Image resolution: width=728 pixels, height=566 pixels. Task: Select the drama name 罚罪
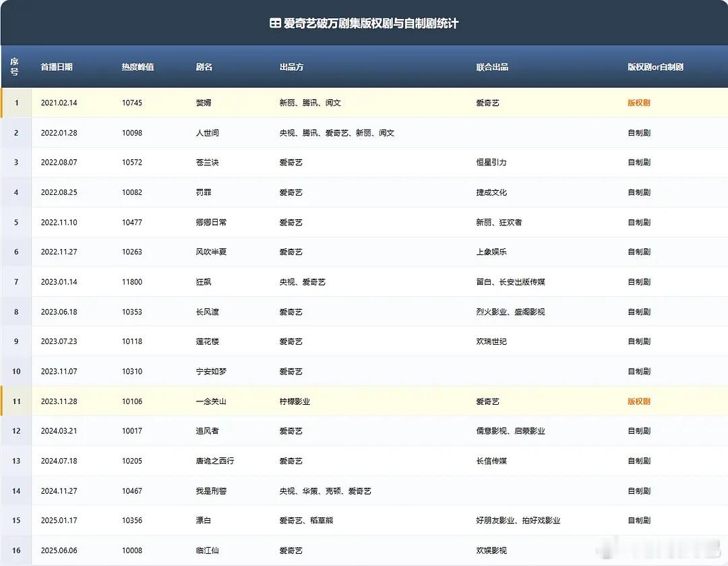pyautogui.click(x=204, y=192)
